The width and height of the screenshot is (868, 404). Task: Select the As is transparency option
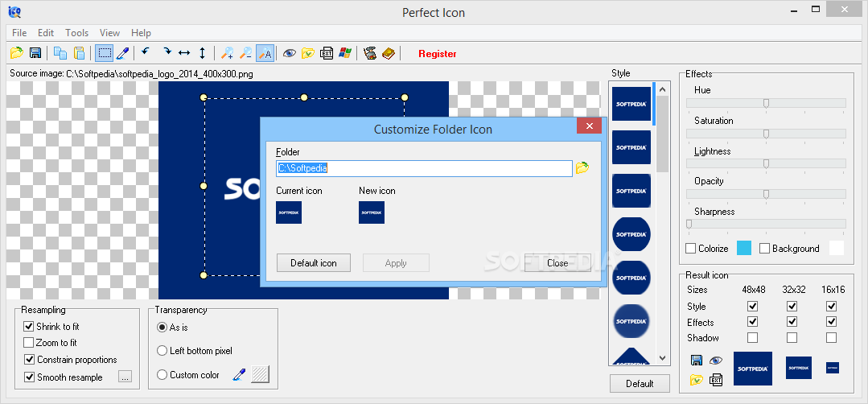(162, 327)
